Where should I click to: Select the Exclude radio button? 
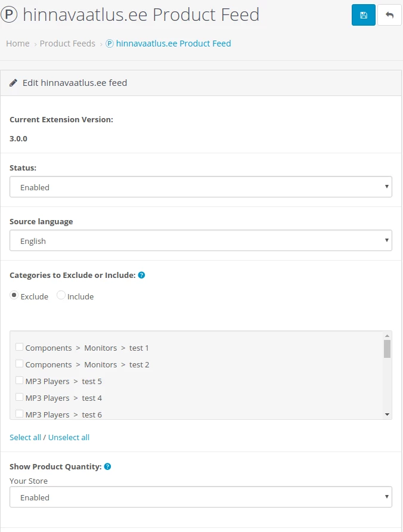pyautogui.click(x=14, y=296)
